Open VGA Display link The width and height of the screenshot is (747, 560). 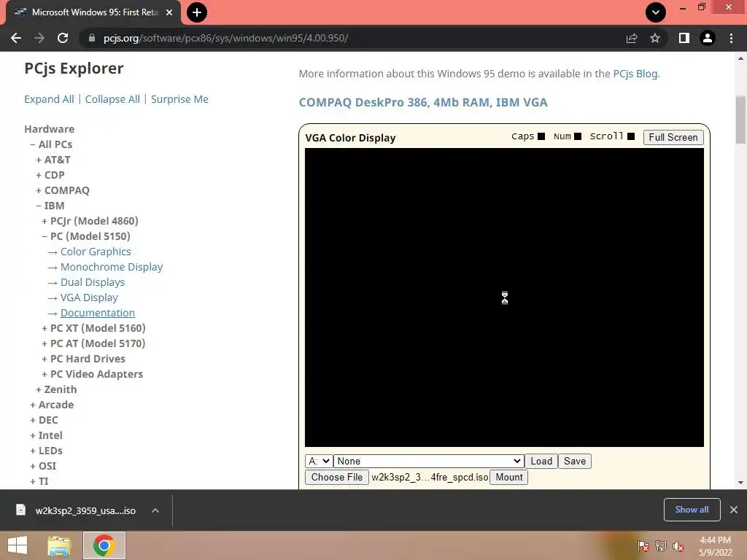click(89, 297)
